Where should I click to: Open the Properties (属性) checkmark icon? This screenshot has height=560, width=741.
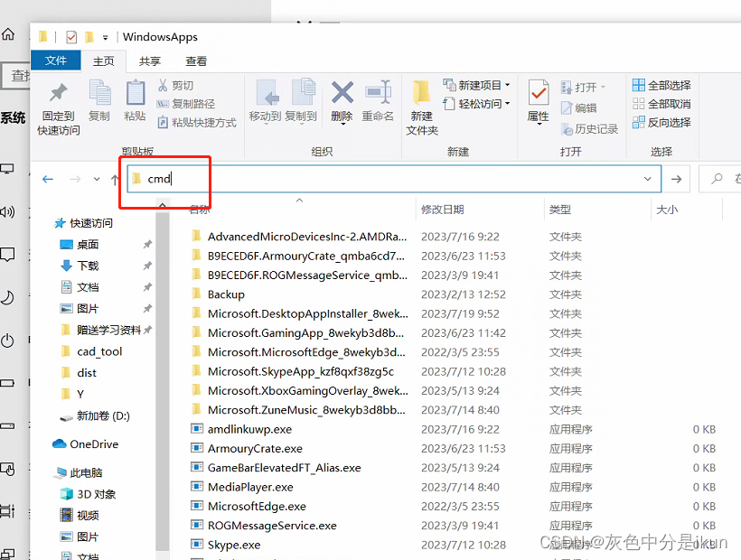(539, 92)
